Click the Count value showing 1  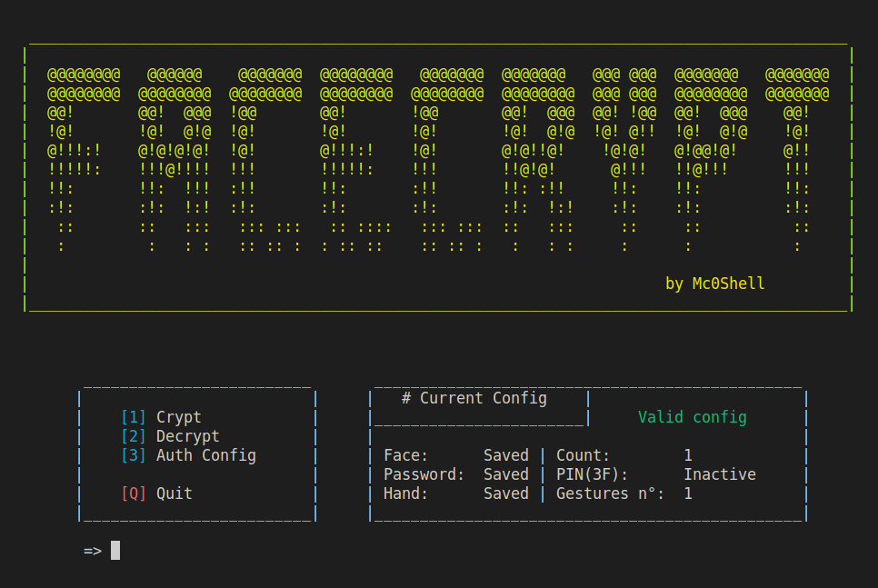[x=688, y=454]
